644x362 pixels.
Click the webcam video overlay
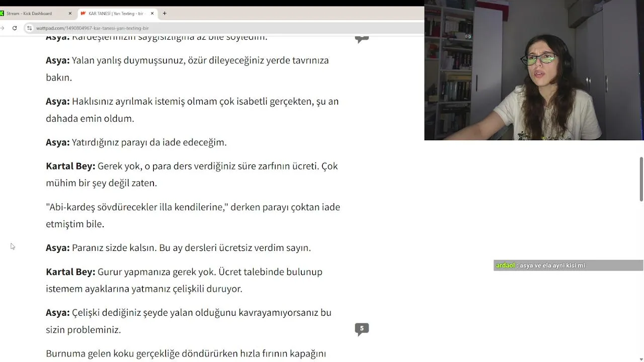tap(534, 70)
